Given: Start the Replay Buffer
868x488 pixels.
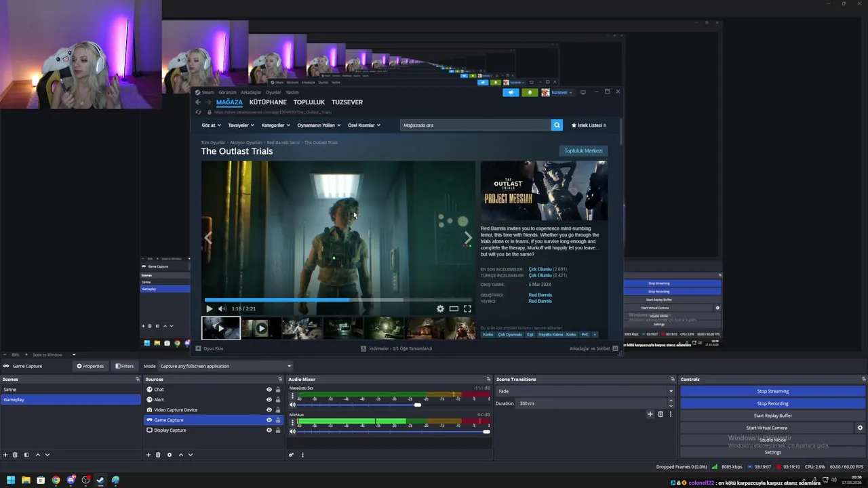Looking at the screenshot, I should click(773, 415).
